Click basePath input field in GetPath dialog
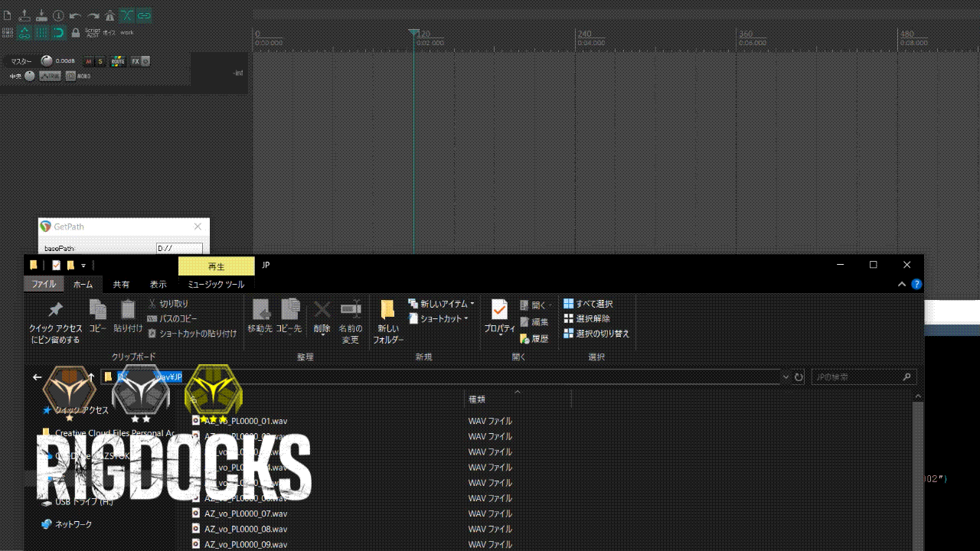 179,248
